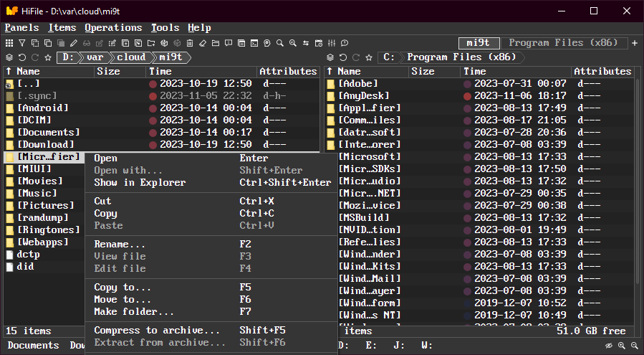
Task: Open the terminal console toolbar icon
Action: point(254,43)
